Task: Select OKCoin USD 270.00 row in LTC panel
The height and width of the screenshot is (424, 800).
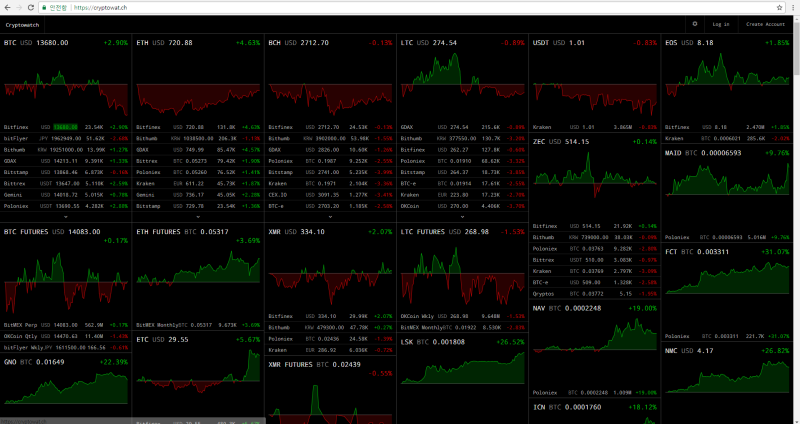Action: (462, 206)
